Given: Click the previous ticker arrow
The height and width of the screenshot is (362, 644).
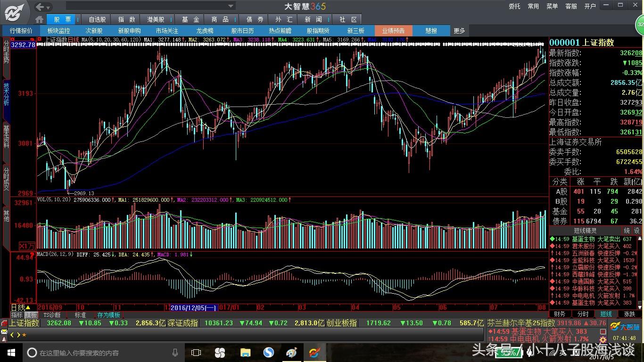Looking at the screenshot, I should tap(12, 335).
